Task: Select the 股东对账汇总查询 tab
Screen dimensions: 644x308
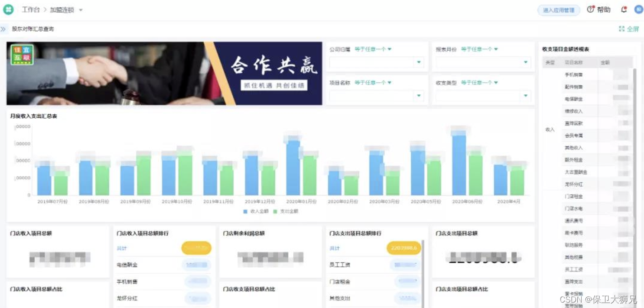Action: pos(33,29)
